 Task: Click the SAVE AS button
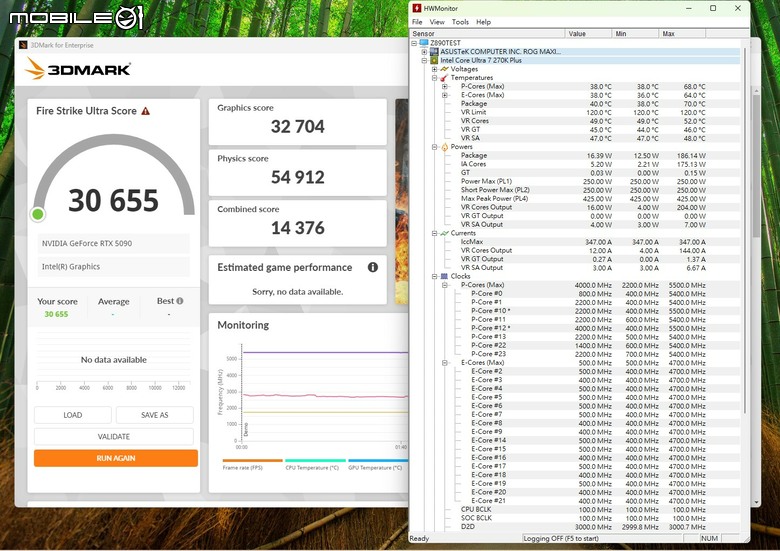pos(155,415)
